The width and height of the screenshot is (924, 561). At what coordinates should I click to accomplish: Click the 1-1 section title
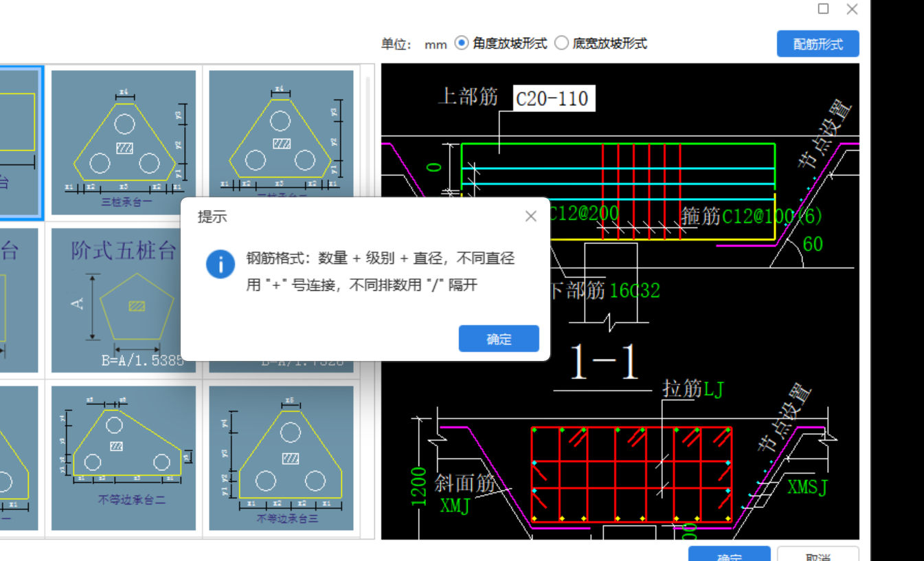click(x=603, y=362)
